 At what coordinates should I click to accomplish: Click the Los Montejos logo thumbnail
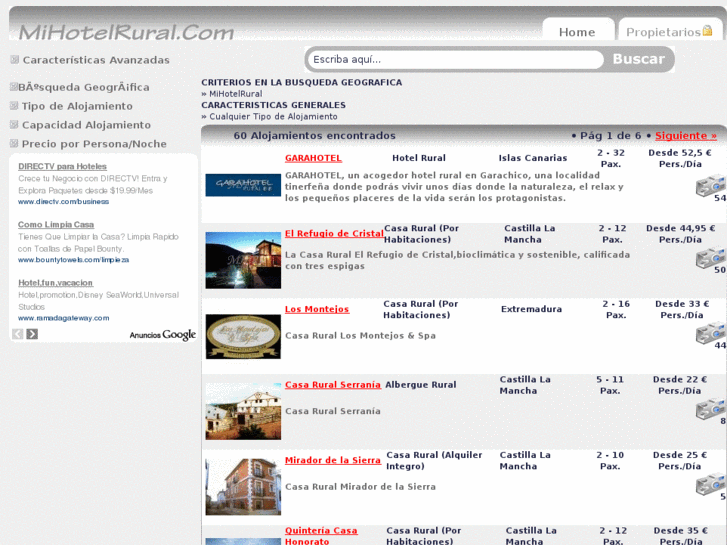click(243, 336)
